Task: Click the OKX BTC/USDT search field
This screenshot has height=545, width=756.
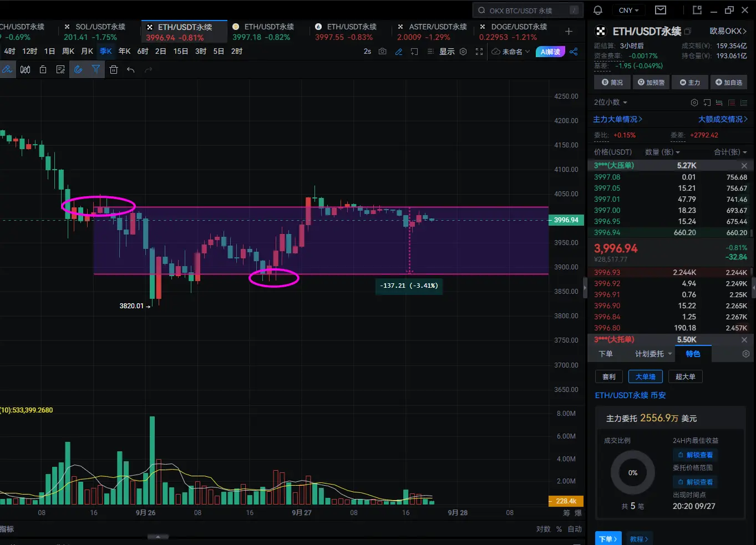Action: [528, 11]
